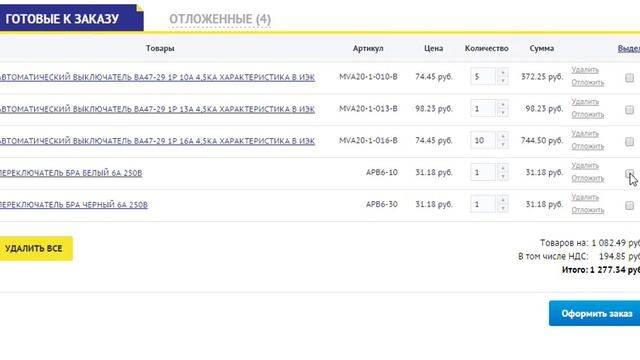Click quantity field for APB6-10

[x=483, y=172]
